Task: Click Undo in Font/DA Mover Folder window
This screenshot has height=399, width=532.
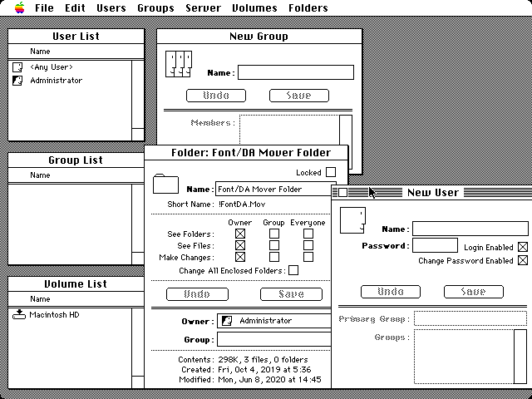Action: 197,293
